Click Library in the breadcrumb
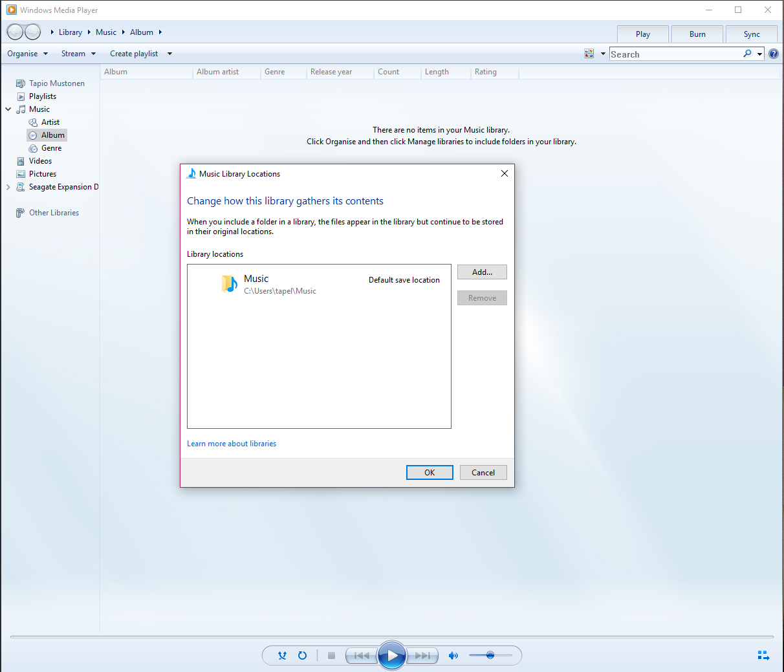 coord(71,32)
